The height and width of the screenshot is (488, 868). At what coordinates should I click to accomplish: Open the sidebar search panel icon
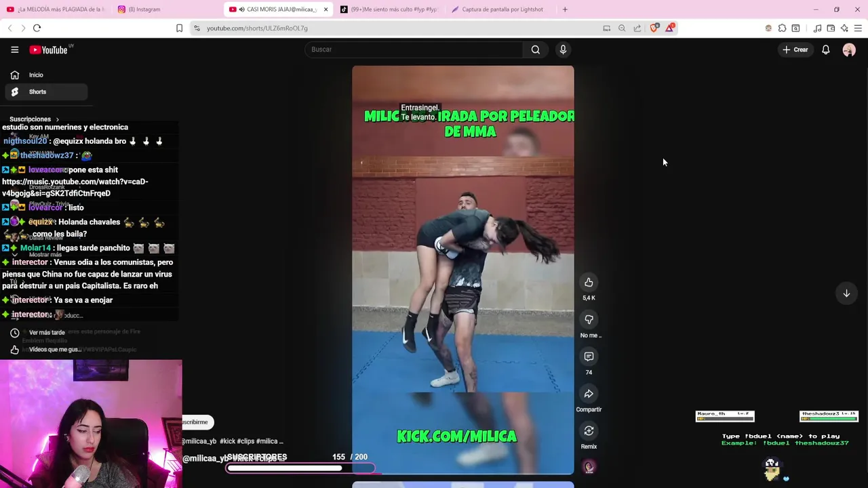[795, 28]
